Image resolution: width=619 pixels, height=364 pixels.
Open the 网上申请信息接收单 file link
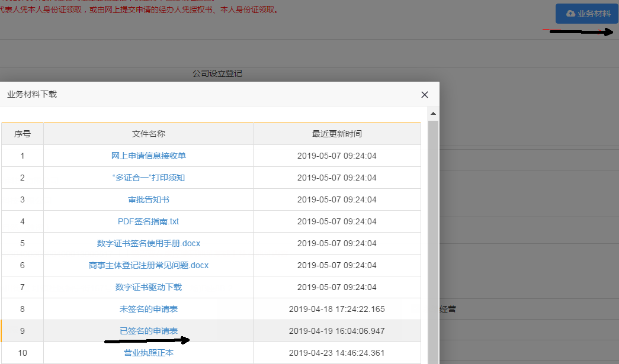coord(149,156)
